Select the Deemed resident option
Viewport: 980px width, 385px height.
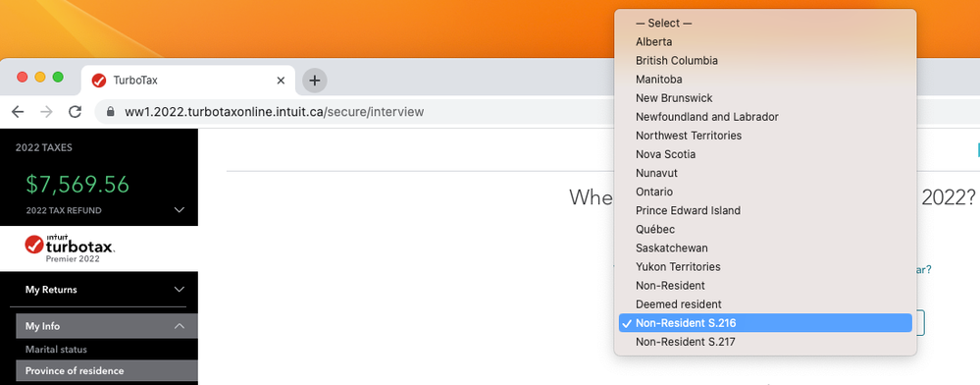click(765, 304)
